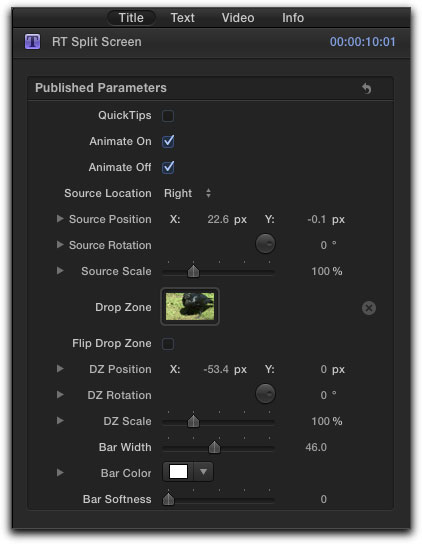Screen dimensions: 422x544
Task: Uncheck the Animate Off checkbox
Action: 168,167
